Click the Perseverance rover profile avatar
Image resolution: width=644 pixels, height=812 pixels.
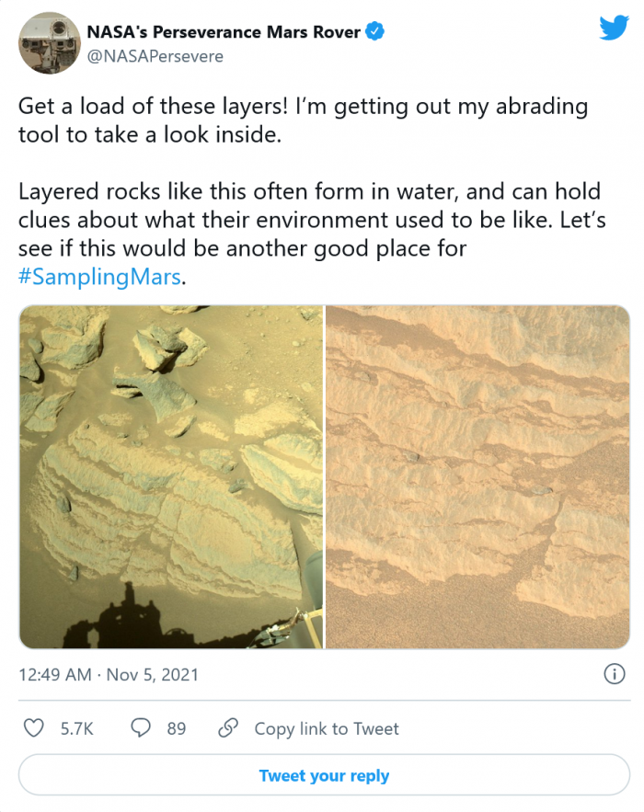(50, 43)
